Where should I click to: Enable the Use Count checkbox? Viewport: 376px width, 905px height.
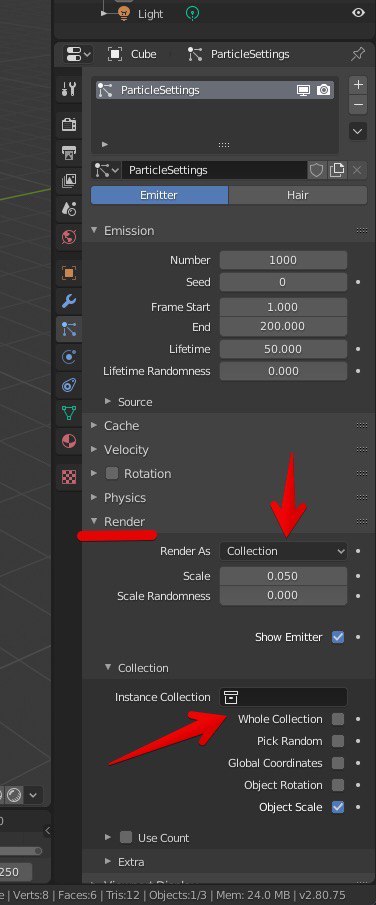click(126, 837)
